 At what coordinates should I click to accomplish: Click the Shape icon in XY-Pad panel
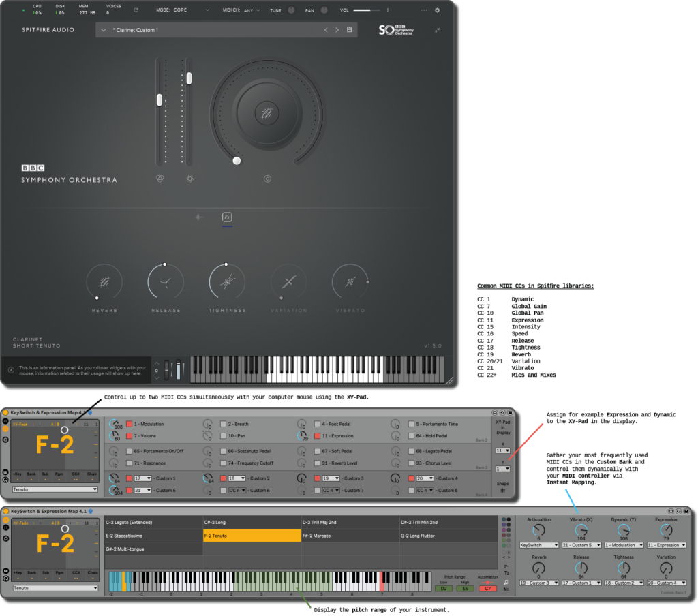coord(502,490)
